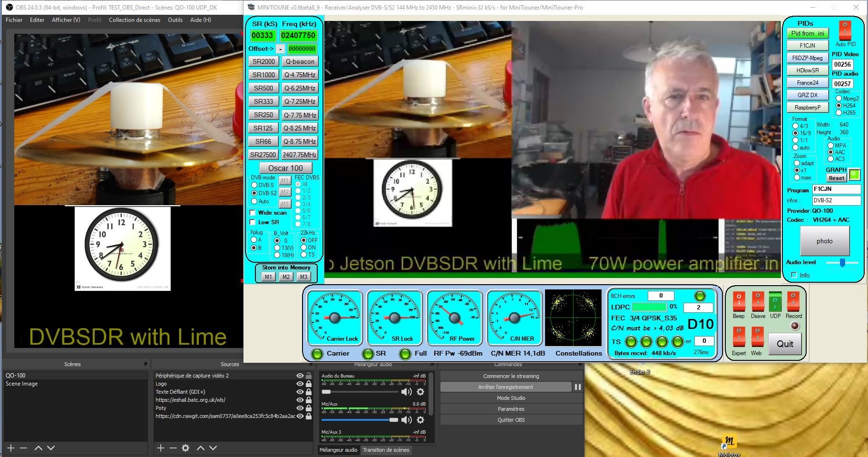Click the Q-beacon frequency button
The image size is (868, 457).
pyautogui.click(x=300, y=61)
